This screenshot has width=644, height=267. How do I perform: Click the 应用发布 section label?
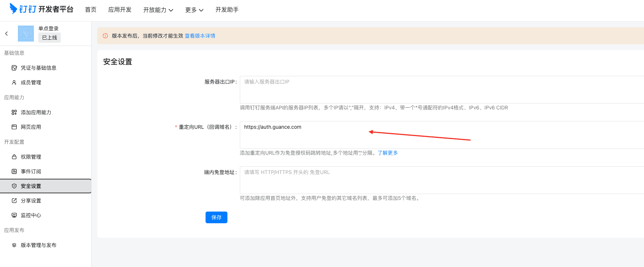click(14, 230)
